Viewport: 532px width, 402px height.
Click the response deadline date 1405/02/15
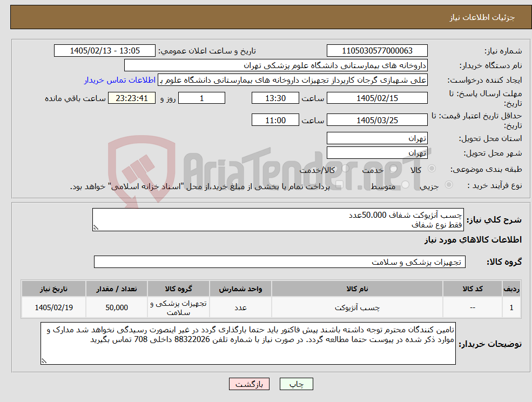[x=377, y=98]
